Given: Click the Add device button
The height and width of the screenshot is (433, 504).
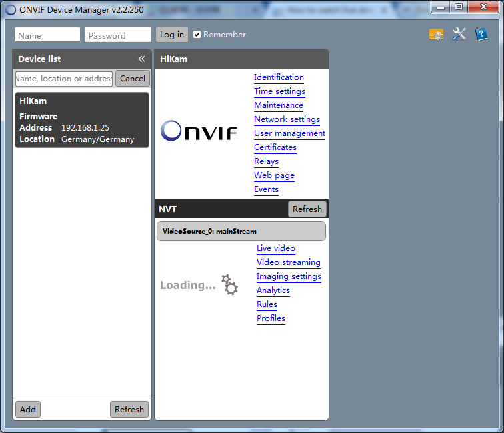Looking at the screenshot, I should 28,409.
